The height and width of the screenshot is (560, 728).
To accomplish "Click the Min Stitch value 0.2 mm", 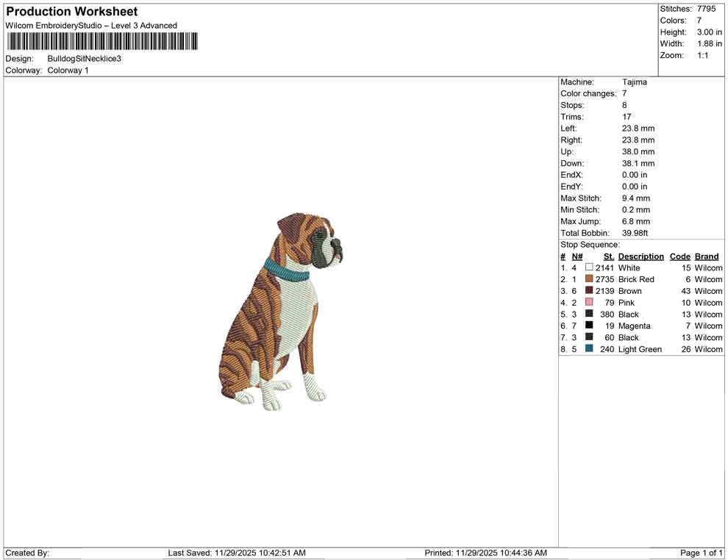I will [x=636, y=209].
